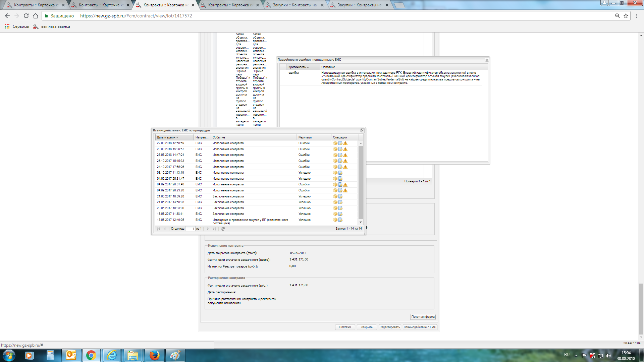Open document icon in 21.06.2017 18:09:20 row
Screen dimensions: 644x362
340,196
